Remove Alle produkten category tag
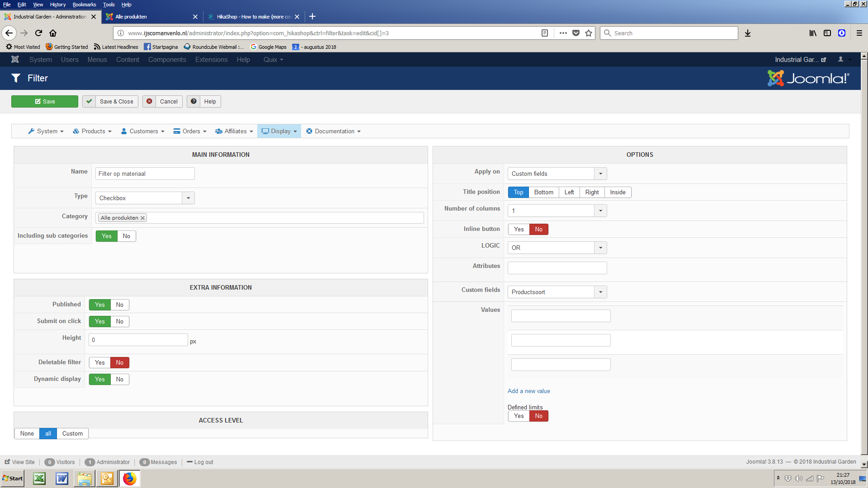The image size is (868, 488). click(x=143, y=218)
